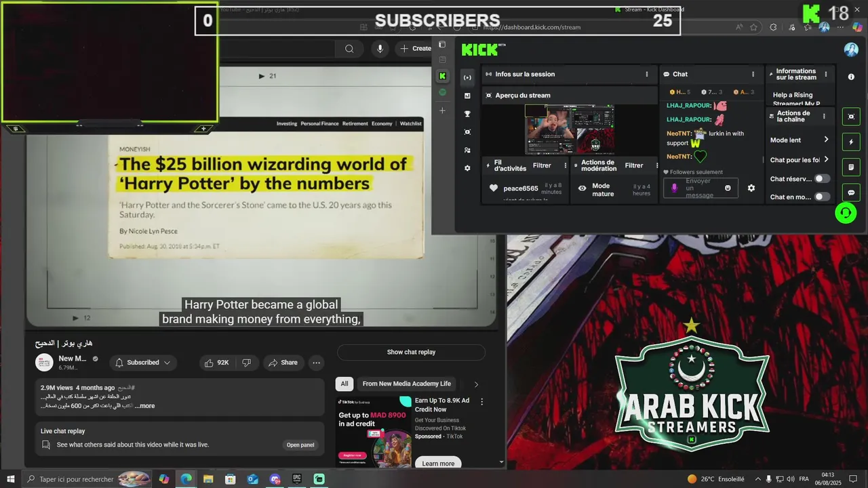Open the stream section in Kick sidebar
Viewport: 868px width, 488px height.
click(x=467, y=77)
